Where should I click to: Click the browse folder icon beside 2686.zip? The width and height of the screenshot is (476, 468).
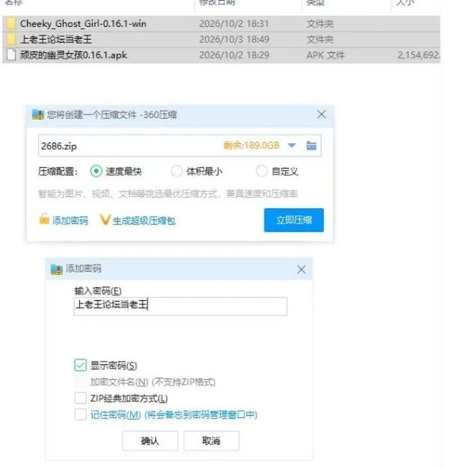311,146
